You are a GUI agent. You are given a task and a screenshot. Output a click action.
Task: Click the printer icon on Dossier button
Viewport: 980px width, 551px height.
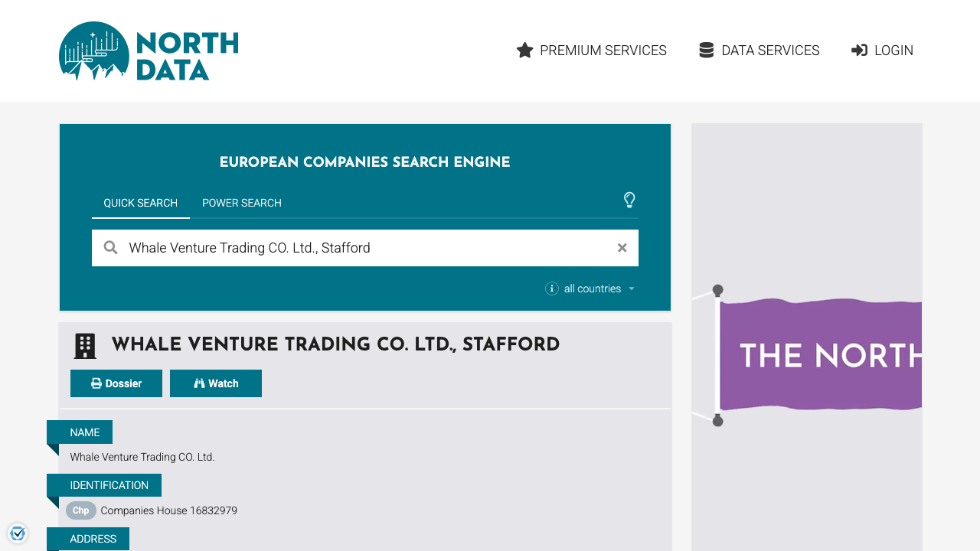[95, 383]
